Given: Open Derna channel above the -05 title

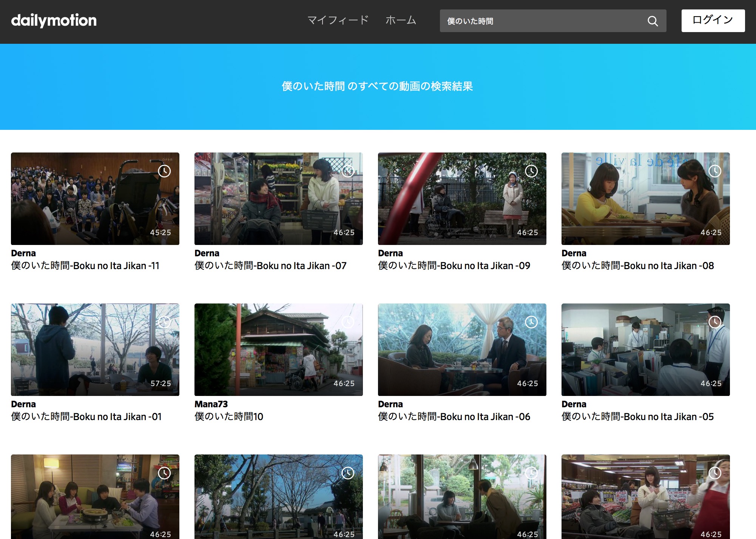Looking at the screenshot, I should tap(574, 404).
